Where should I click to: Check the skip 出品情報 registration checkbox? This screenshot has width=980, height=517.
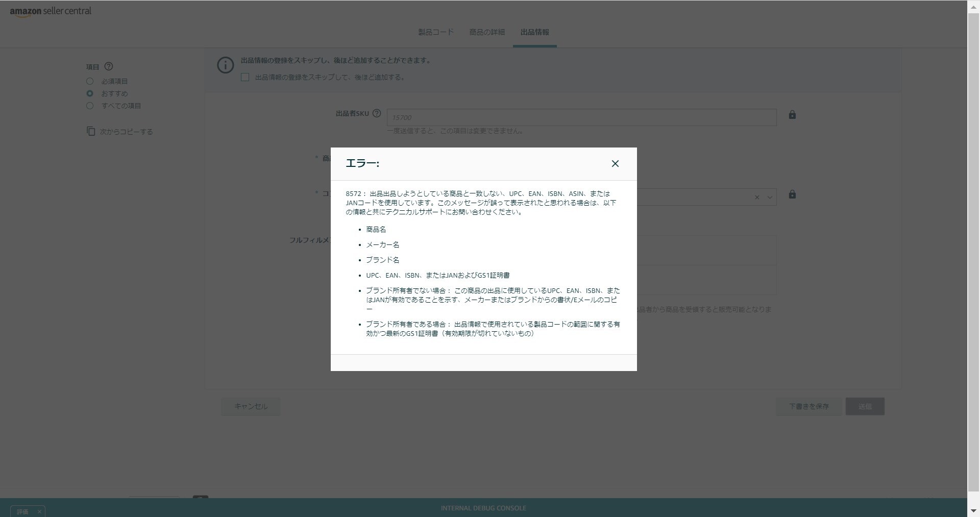(x=245, y=77)
